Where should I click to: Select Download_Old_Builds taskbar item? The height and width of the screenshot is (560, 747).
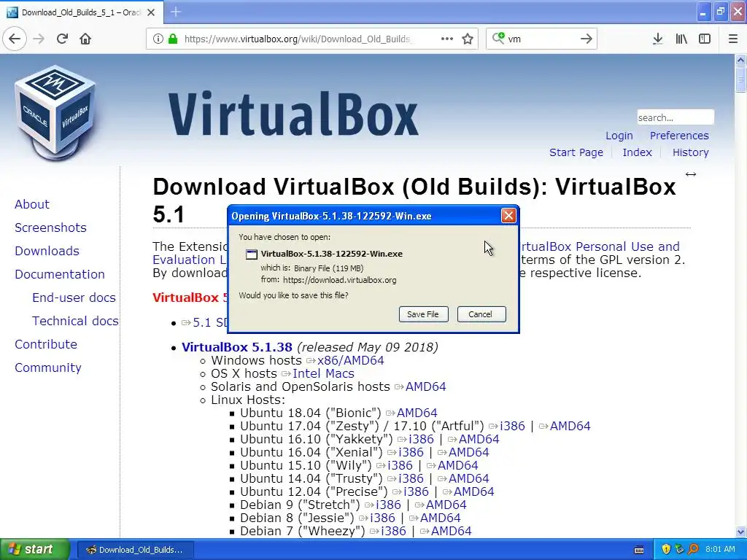coord(135,550)
